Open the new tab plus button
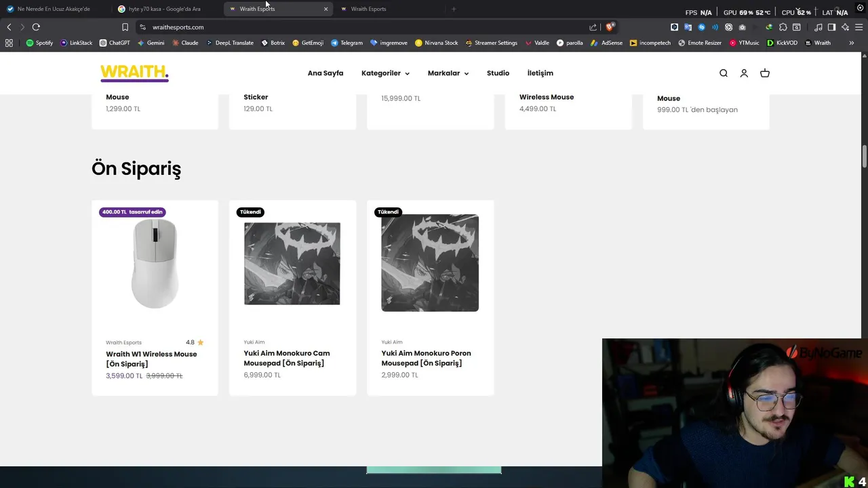 click(x=454, y=9)
